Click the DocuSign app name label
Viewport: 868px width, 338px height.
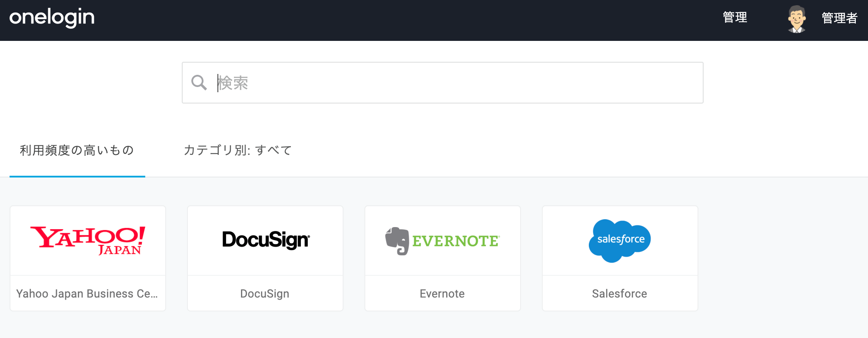click(x=265, y=294)
